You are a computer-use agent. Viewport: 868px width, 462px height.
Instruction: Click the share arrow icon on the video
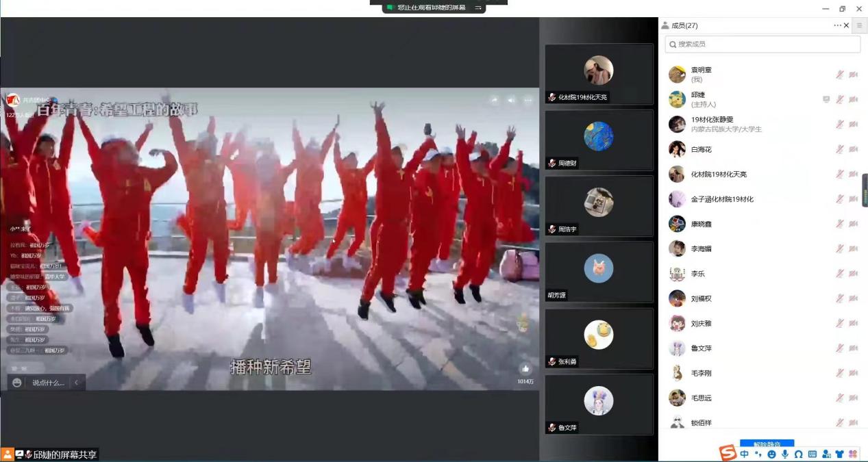pos(494,100)
